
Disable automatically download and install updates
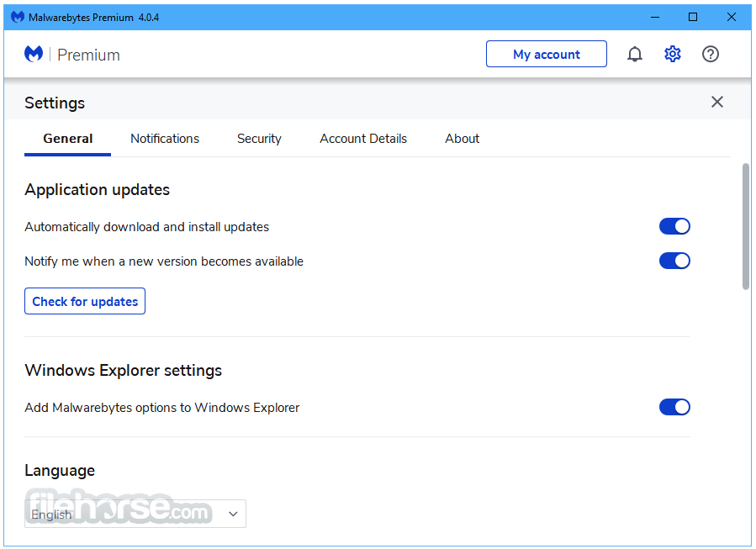pyautogui.click(x=674, y=226)
